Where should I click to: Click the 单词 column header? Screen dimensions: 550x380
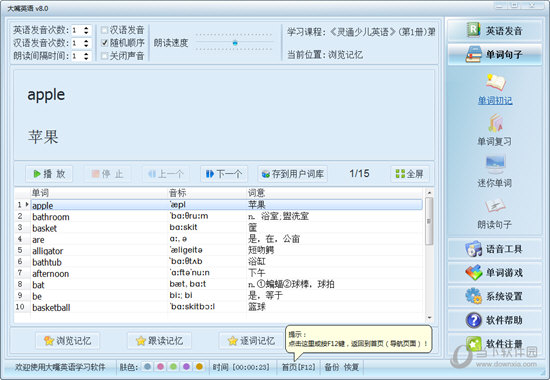99,193
